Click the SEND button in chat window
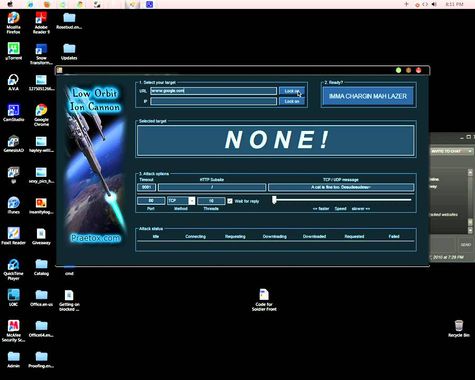Viewport: 475px width, 380px height. click(465, 245)
